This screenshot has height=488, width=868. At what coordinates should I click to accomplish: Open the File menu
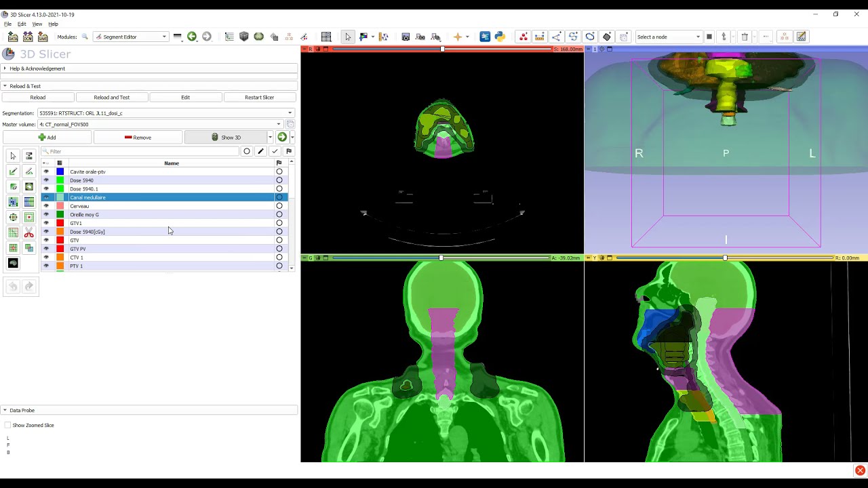(x=8, y=24)
